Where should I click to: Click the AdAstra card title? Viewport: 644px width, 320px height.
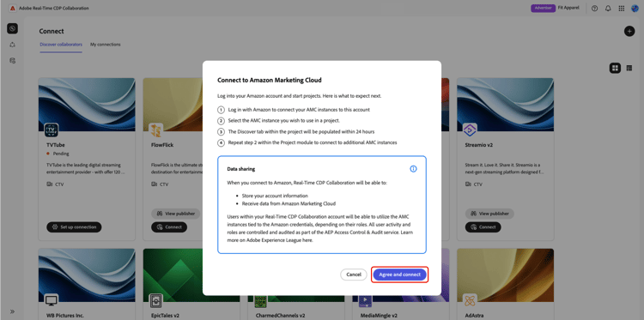pos(474,316)
